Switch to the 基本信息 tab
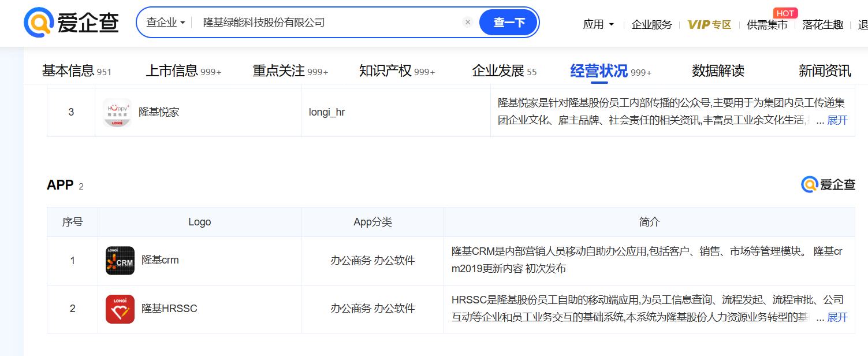This screenshot has width=868, height=356. 76,71
